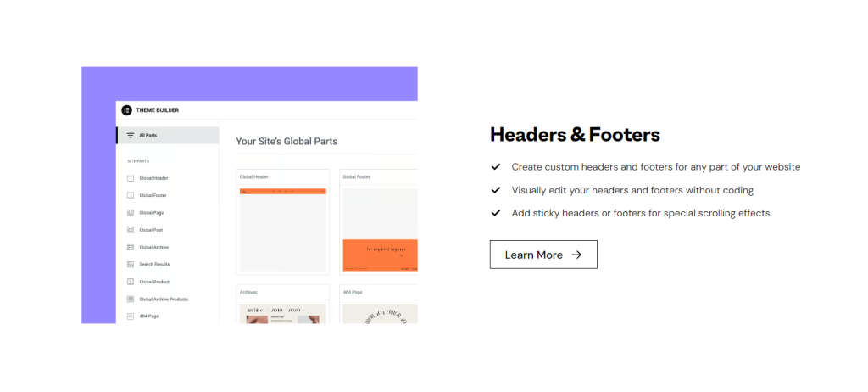This screenshot has width=868, height=392.
Task: Click the Global Archive sidebar icon
Action: (131, 248)
